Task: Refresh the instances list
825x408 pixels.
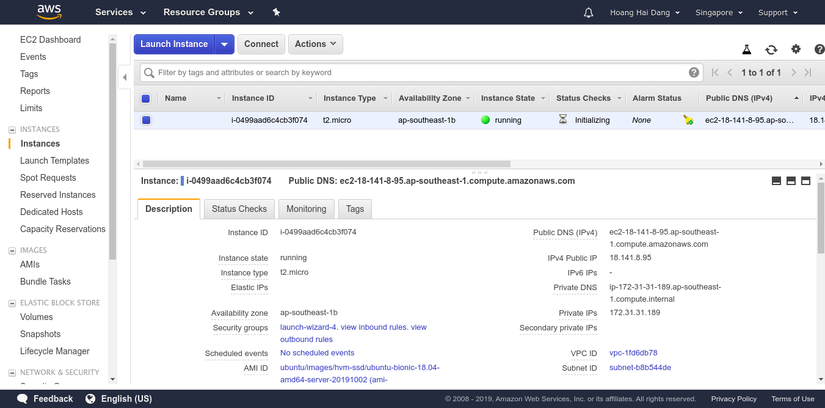Action: [771, 49]
